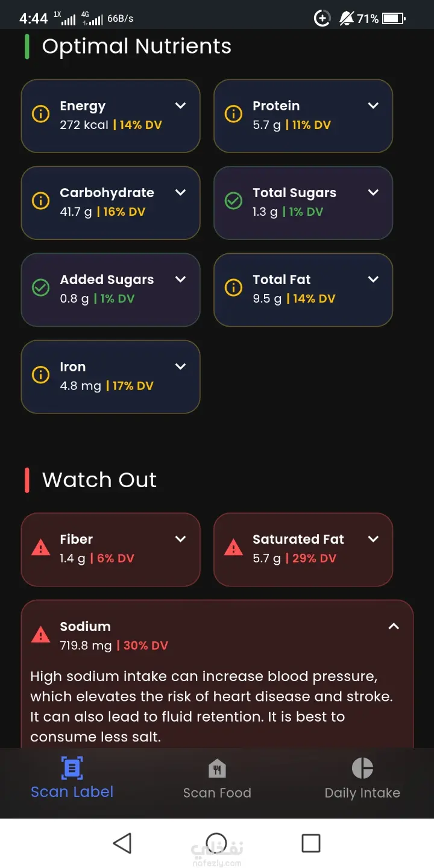The image size is (434, 868).
Task: Expand the Fiber card chevron
Action: pyautogui.click(x=180, y=539)
